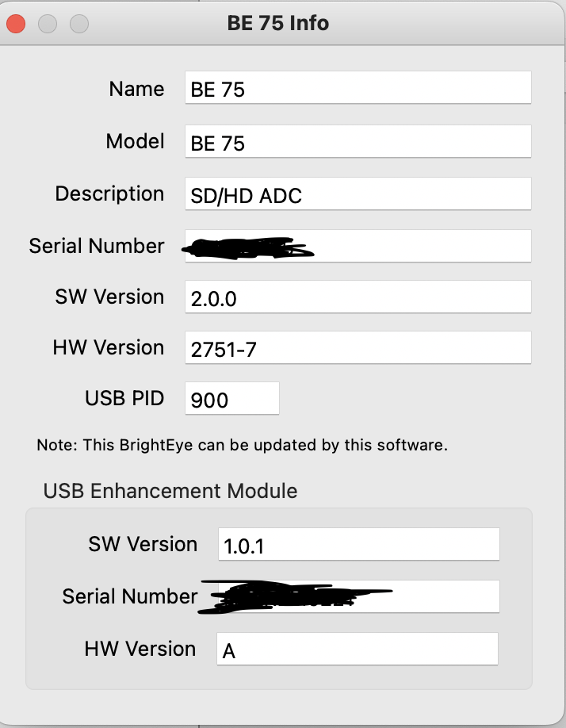Click the Name label
Image resolution: width=566 pixels, height=728 pixels.
136,89
